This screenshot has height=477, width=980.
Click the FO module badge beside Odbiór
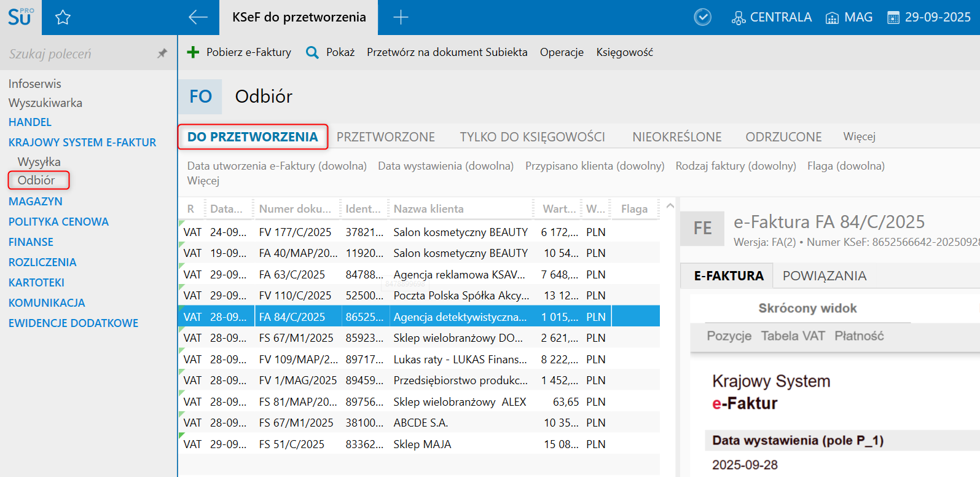click(200, 97)
